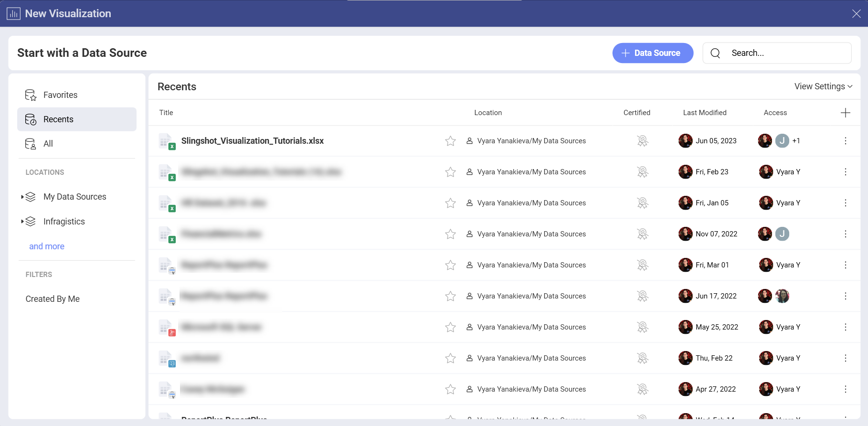Click the +1 access indicator
Viewport: 868px width, 426px height.
(x=796, y=141)
